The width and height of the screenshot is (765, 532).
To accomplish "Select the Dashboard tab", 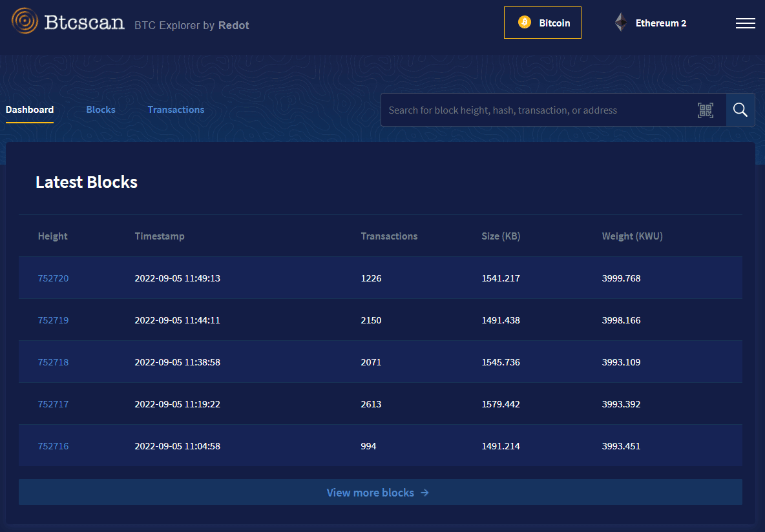I will [x=30, y=110].
